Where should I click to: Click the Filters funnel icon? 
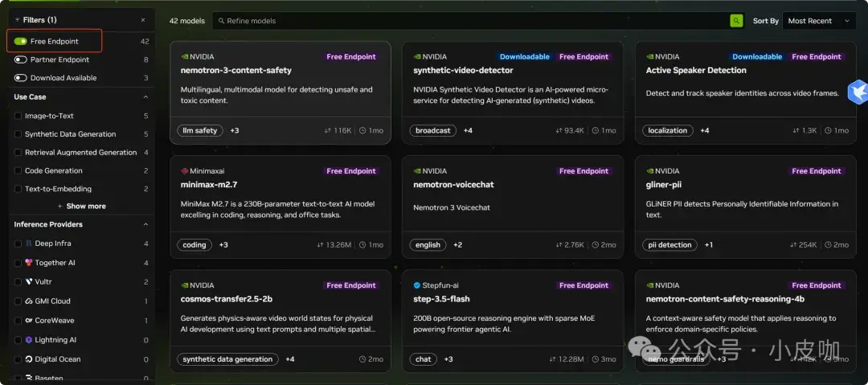click(17, 20)
